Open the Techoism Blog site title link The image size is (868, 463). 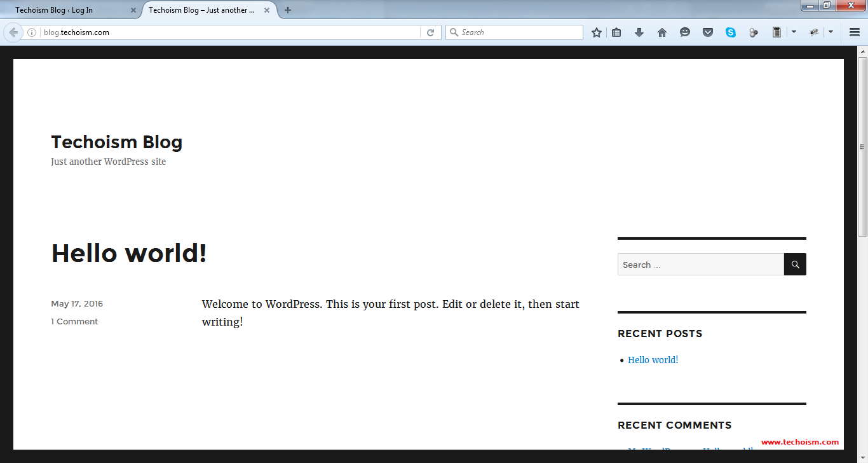[117, 142]
